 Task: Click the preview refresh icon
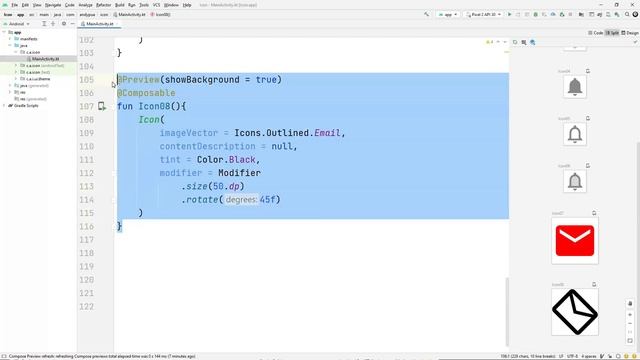(515, 42)
